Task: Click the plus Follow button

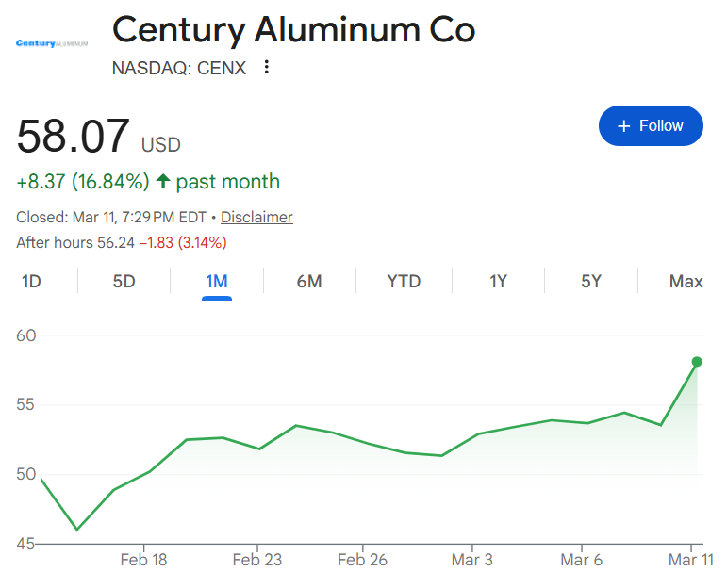Action: point(651,126)
